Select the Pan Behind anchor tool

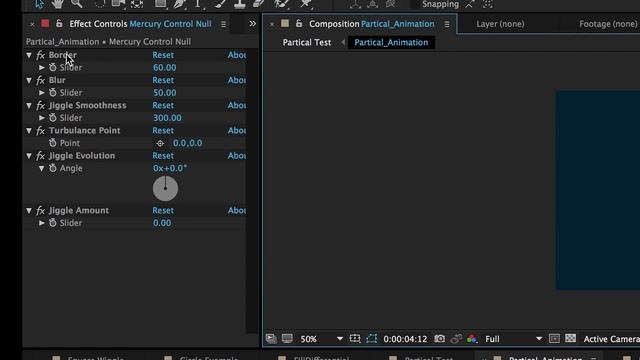coord(137,4)
